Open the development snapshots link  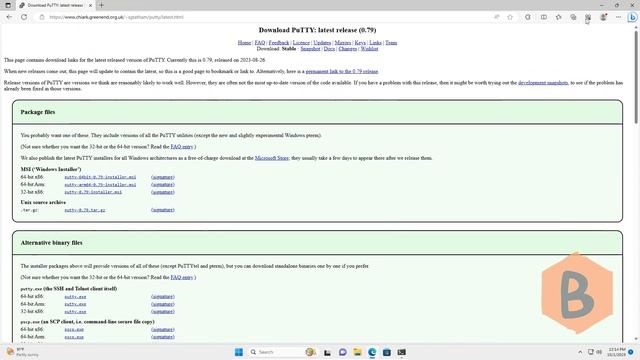543,82
